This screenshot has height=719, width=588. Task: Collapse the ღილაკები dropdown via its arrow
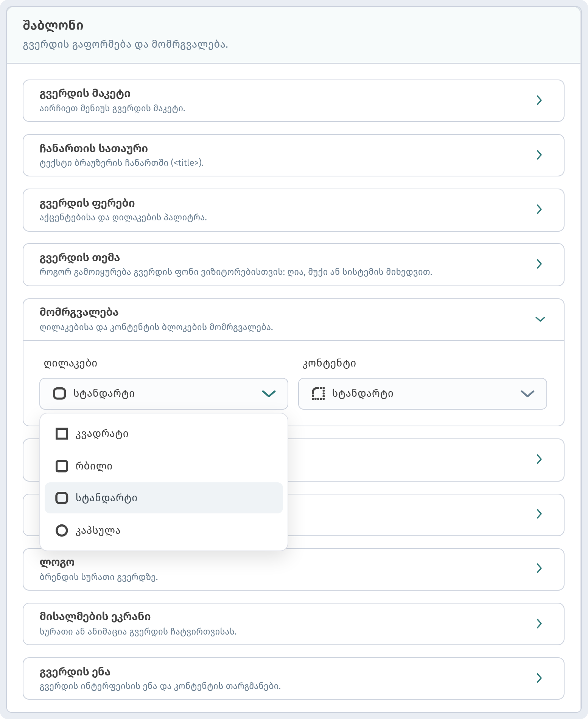coord(269,394)
